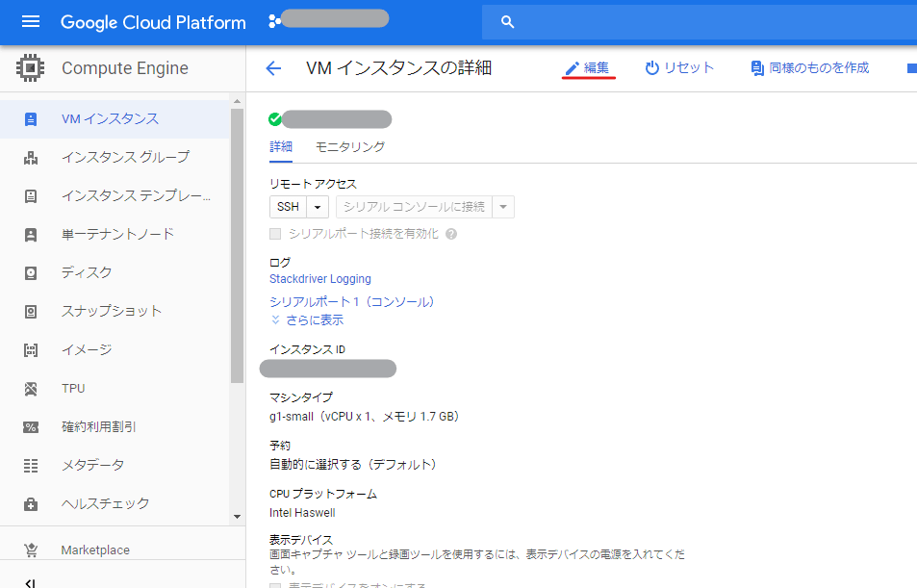This screenshot has width=917, height=588.
Task: Open スナップショット in sidebar
Action: [115, 312]
